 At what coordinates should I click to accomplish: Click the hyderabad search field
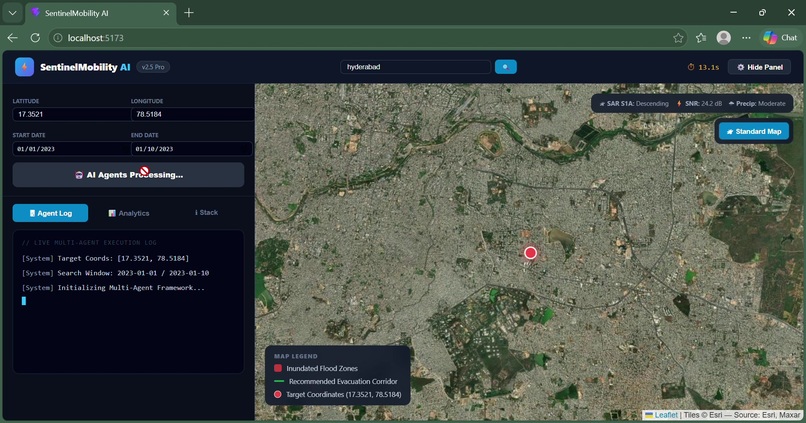coord(415,67)
